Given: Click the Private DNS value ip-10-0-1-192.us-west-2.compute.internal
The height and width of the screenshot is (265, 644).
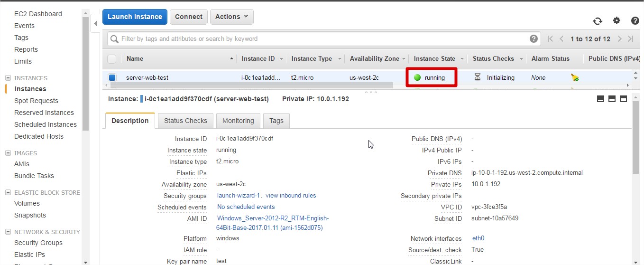Looking at the screenshot, I should click(x=527, y=172).
